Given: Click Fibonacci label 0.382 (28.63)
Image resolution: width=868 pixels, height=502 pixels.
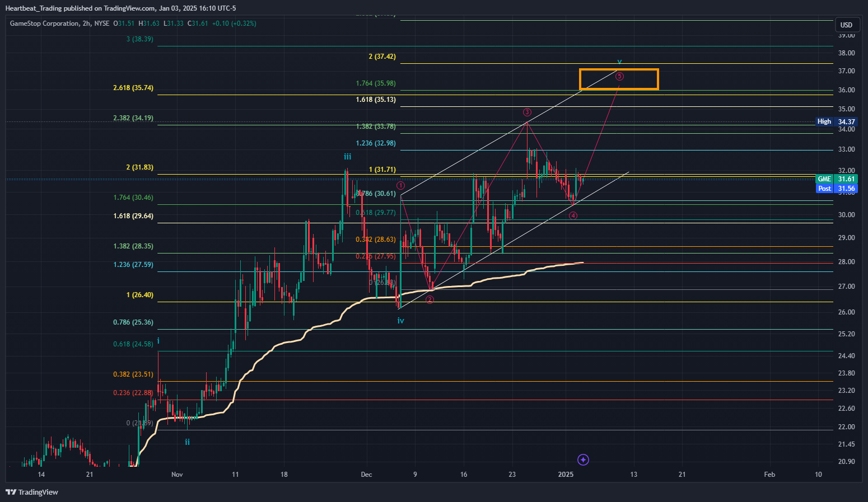Looking at the screenshot, I should click(x=376, y=240).
